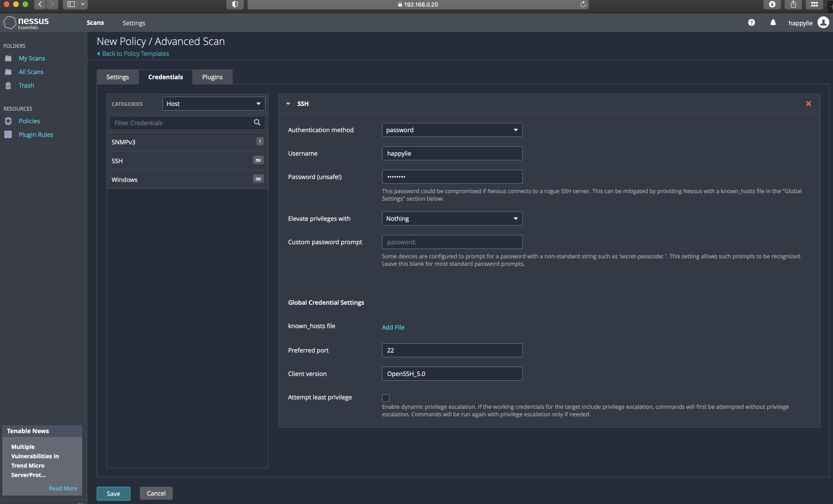Open the My Scans folder link
833x504 pixels.
click(x=32, y=58)
